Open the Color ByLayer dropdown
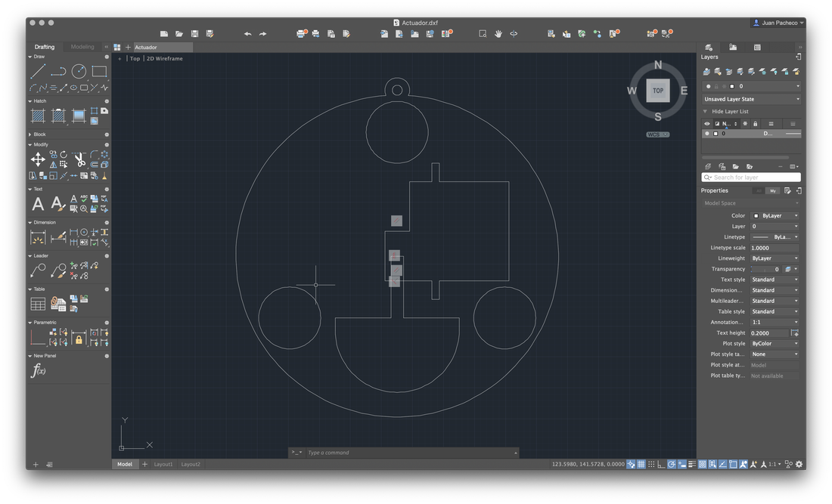The height and width of the screenshot is (504, 832). point(775,215)
